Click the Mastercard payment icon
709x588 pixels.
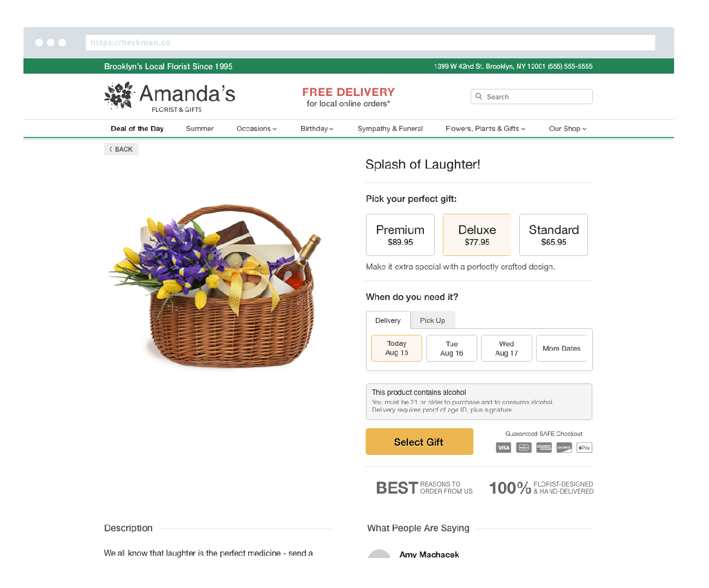click(524, 448)
